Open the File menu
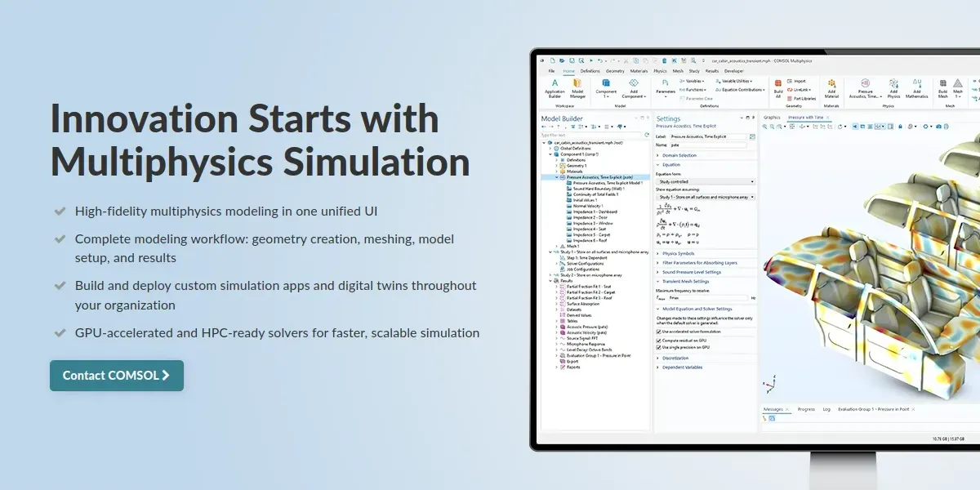 click(551, 71)
